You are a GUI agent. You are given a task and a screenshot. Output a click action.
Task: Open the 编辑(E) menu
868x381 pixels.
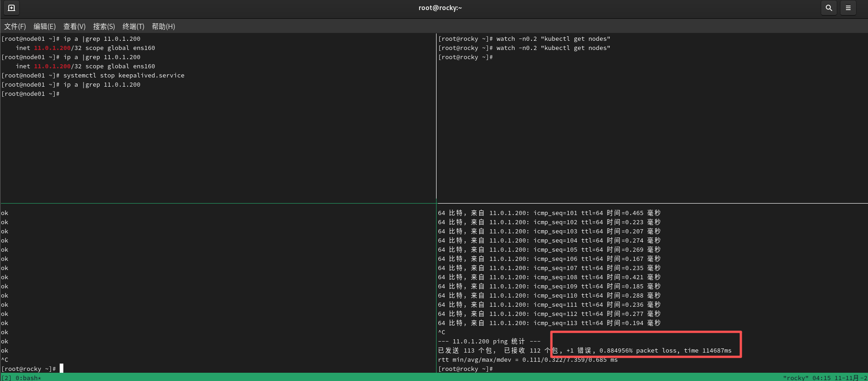(x=45, y=27)
